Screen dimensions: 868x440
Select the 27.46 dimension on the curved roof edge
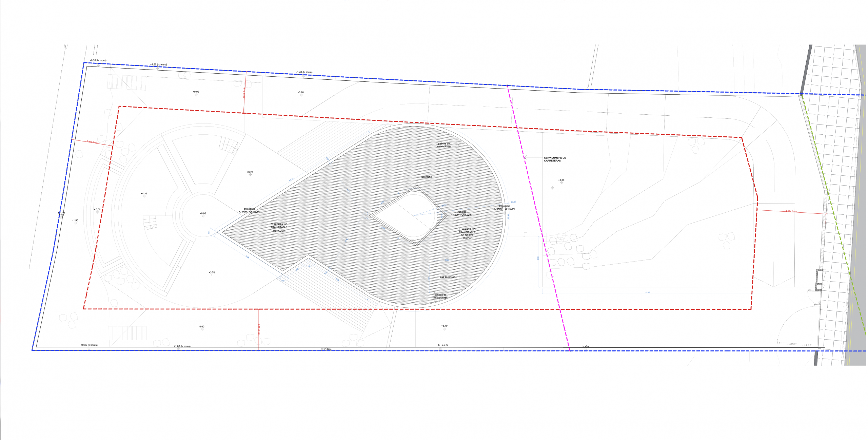pos(508,216)
